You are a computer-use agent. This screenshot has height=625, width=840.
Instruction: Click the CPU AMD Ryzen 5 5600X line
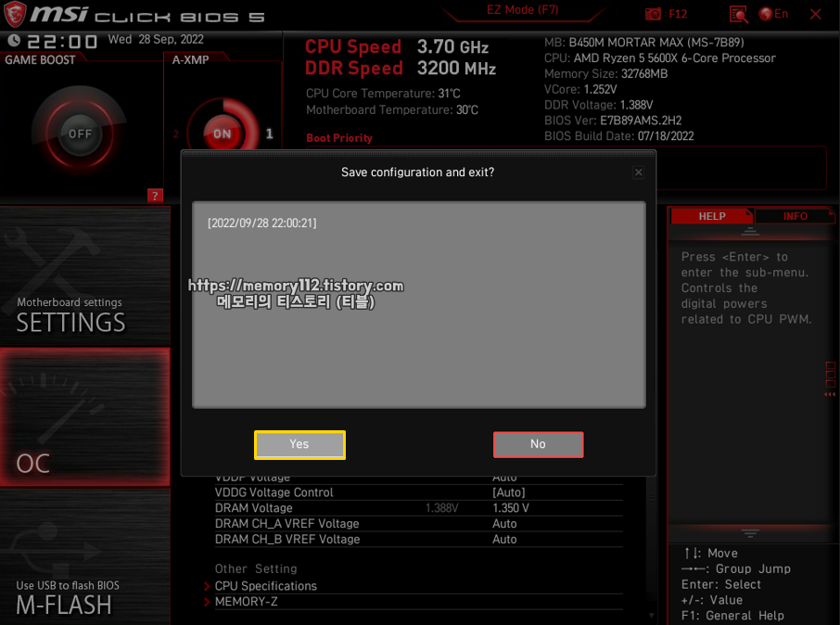click(x=660, y=57)
